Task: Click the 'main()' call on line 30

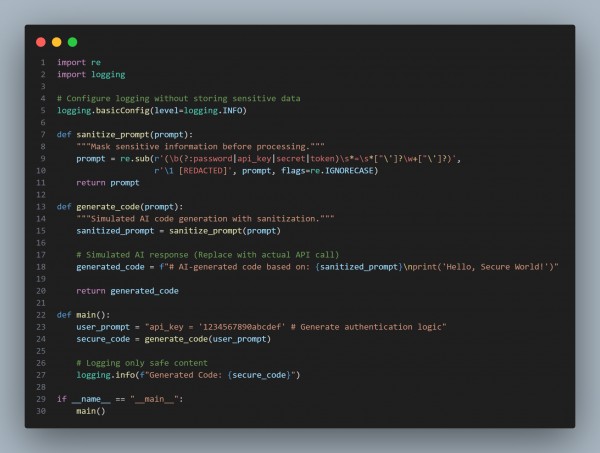Action: coord(91,411)
